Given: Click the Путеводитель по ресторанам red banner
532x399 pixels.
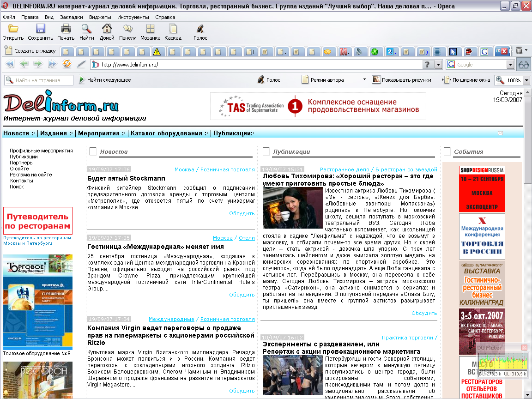Looking at the screenshot, I should coord(38,221).
